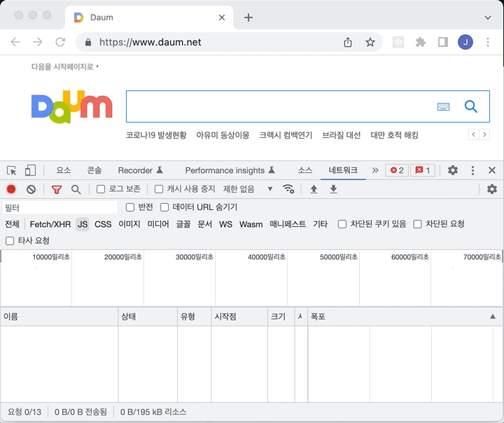The height and width of the screenshot is (423, 504).
Task: Open network conditions wifi icon
Action: click(288, 189)
